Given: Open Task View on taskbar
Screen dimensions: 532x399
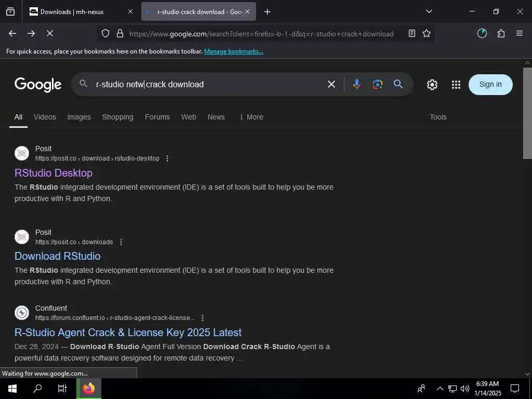Looking at the screenshot, I should [62, 389].
